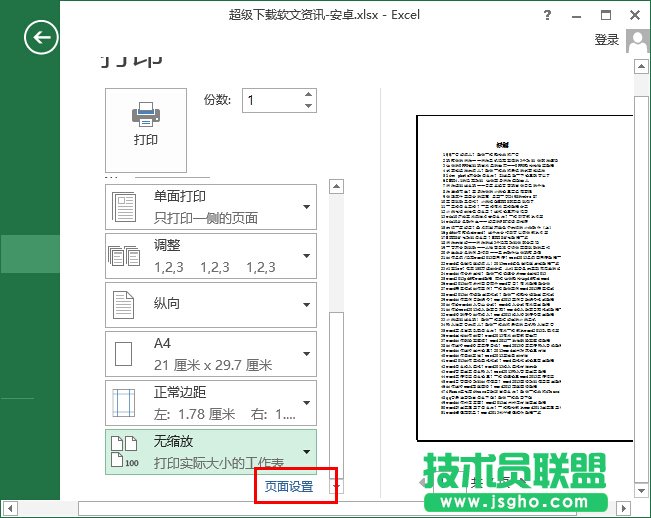Decrease the 份数 copies count by one
This screenshot has height=518, width=651.
308,106
